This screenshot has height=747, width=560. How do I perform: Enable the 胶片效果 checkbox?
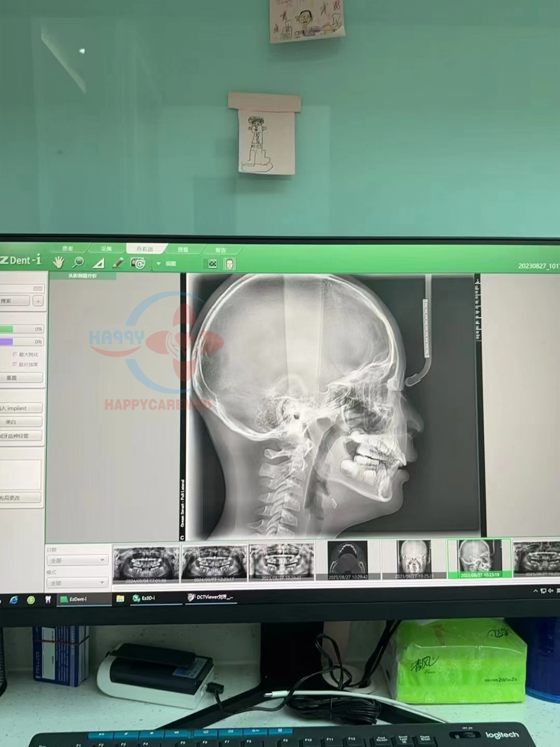tap(15, 364)
